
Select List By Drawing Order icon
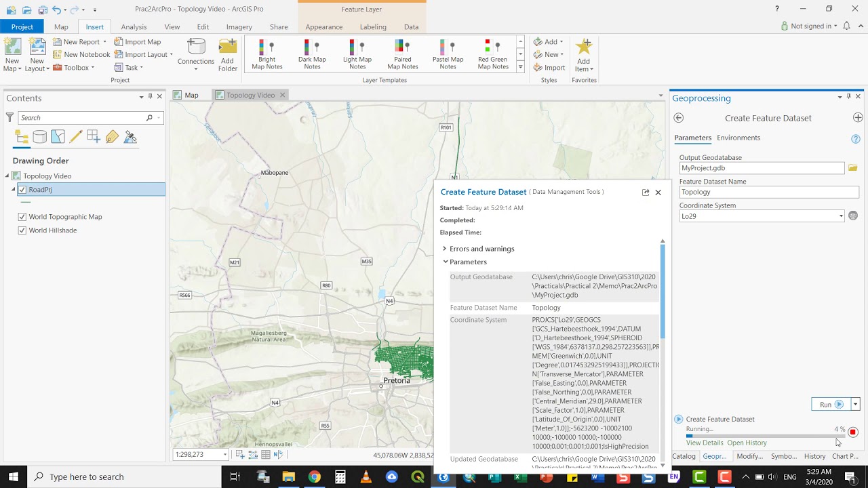22,138
